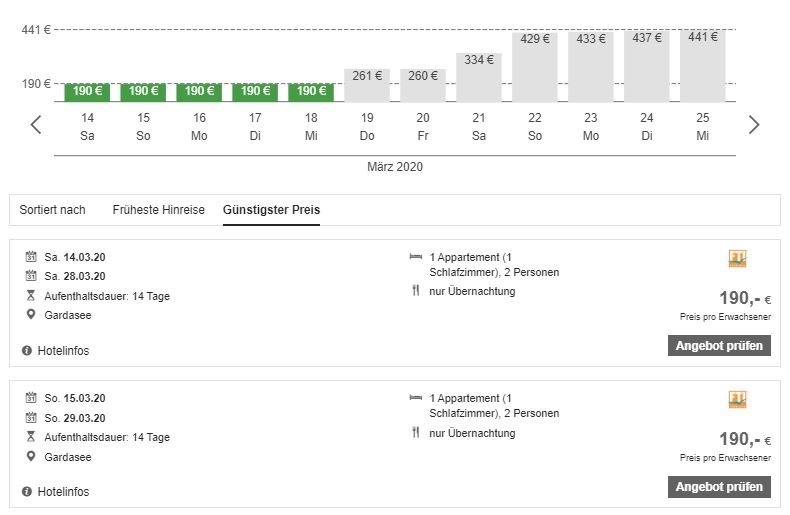Click info icon beside first Hotelinfos
Image resolution: width=790 pixels, height=515 pixels.
(27, 351)
